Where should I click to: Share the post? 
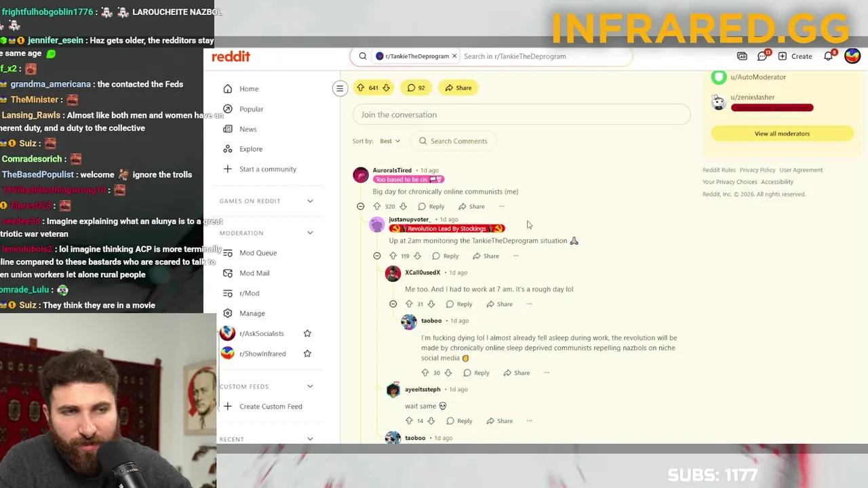(458, 87)
